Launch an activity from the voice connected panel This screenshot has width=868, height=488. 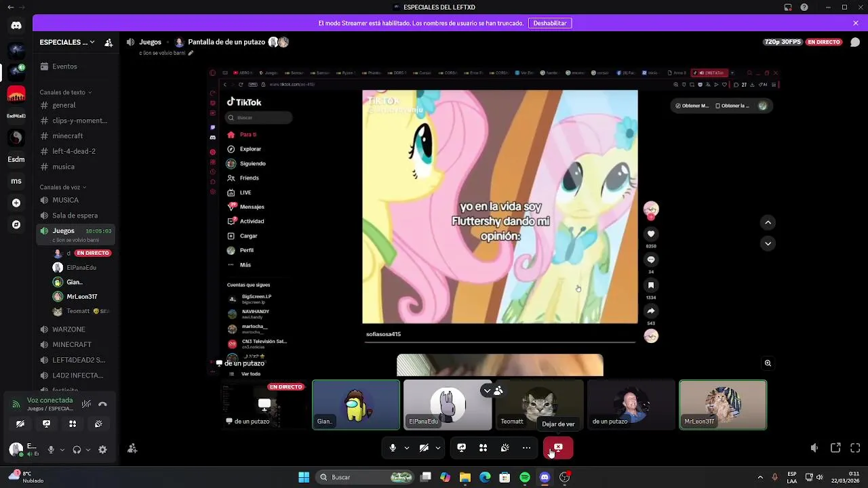click(73, 424)
